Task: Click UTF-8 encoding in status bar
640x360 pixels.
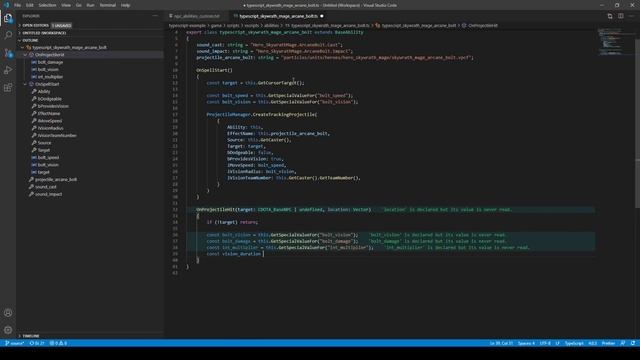Action: point(545,343)
